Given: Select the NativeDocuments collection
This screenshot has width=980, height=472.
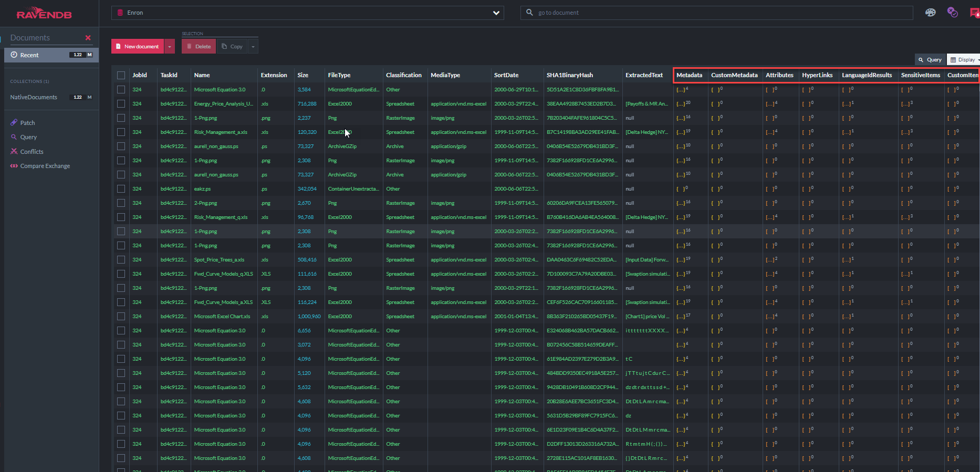Looking at the screenshot, I should [34, 97].
